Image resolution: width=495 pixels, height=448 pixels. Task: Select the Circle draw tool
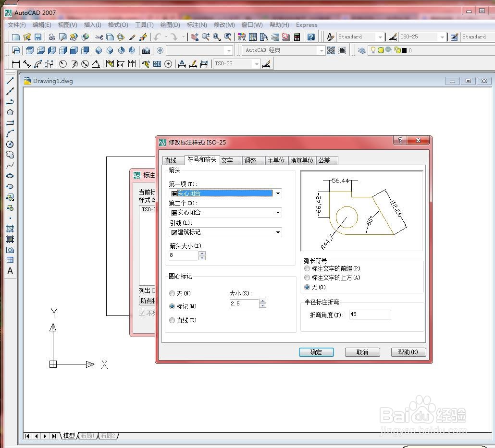(10, 144)
